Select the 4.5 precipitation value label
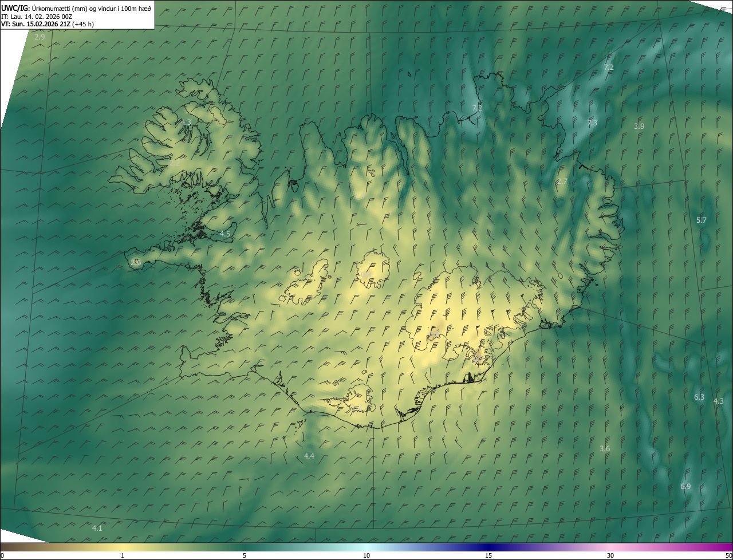 tap(225, 234)
